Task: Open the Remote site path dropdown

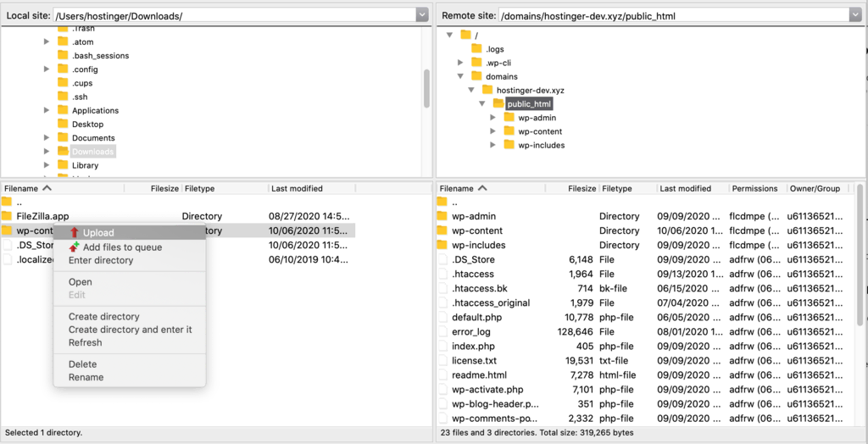Action: click(855, 15)
